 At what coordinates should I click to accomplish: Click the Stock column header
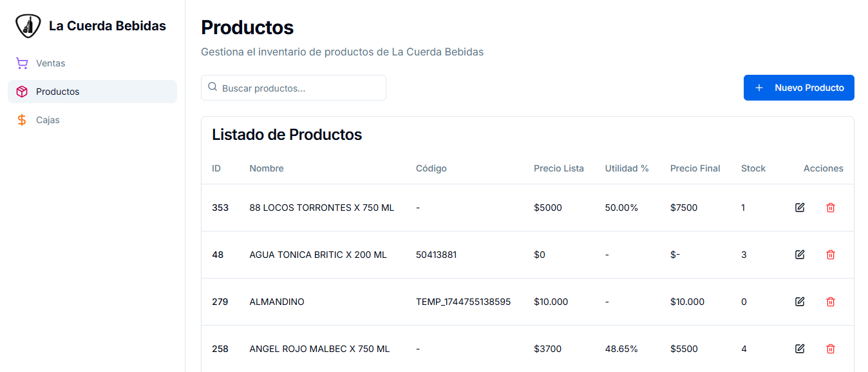coord(753,168)
